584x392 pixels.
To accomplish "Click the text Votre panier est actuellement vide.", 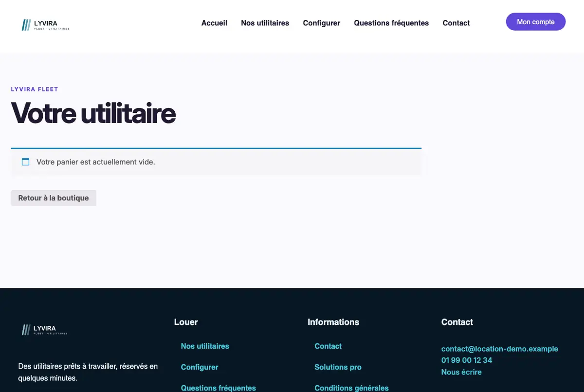I will click(96, 162).
